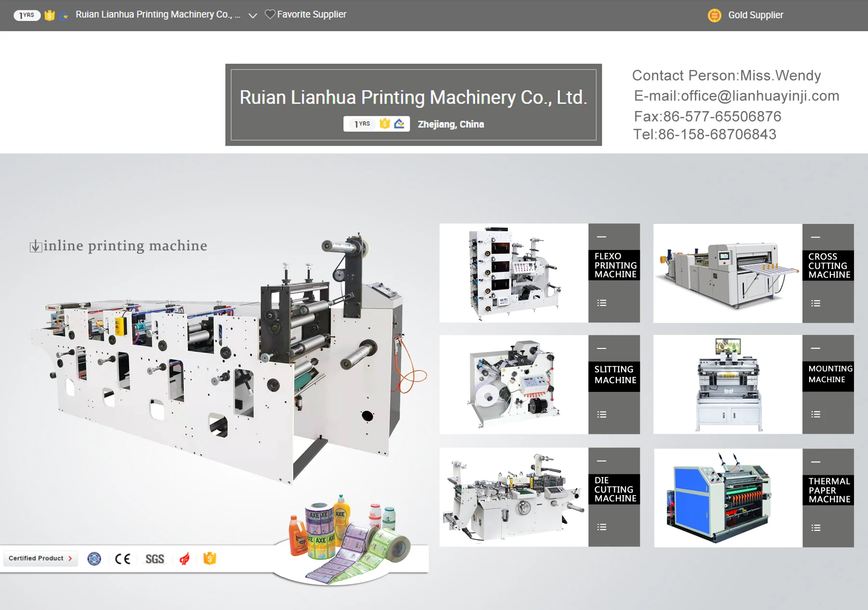Image resolution: width=868 pixels, height=610 pixels.
Task: Click the Gold Supplier coin icon
Action: click(x=714, y=15)
